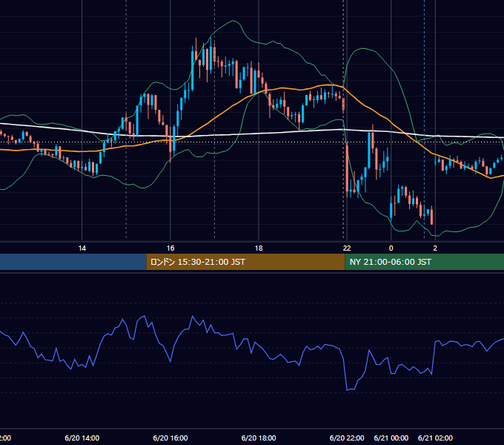Click the 6/20 16:00 date label
Screen dimensions: 504x445
170,438
